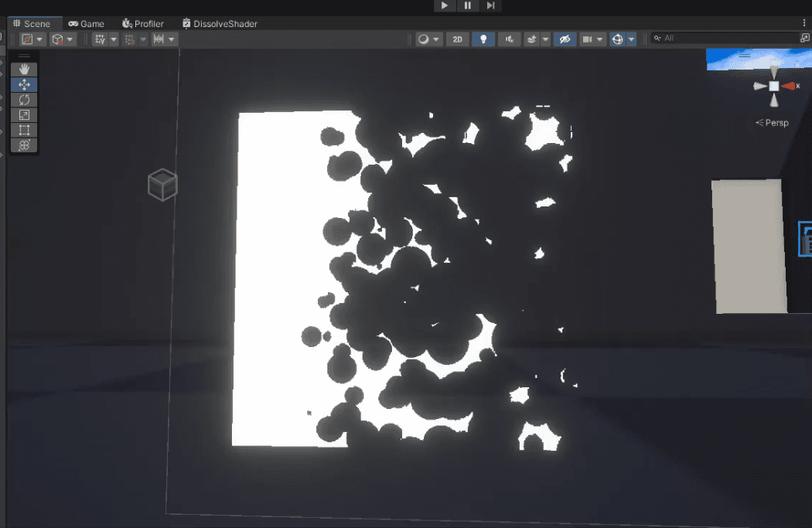The width and height of the screenshot is (812, 528).
Task: Toggle scene audio mute
Action: pos(509,39)
